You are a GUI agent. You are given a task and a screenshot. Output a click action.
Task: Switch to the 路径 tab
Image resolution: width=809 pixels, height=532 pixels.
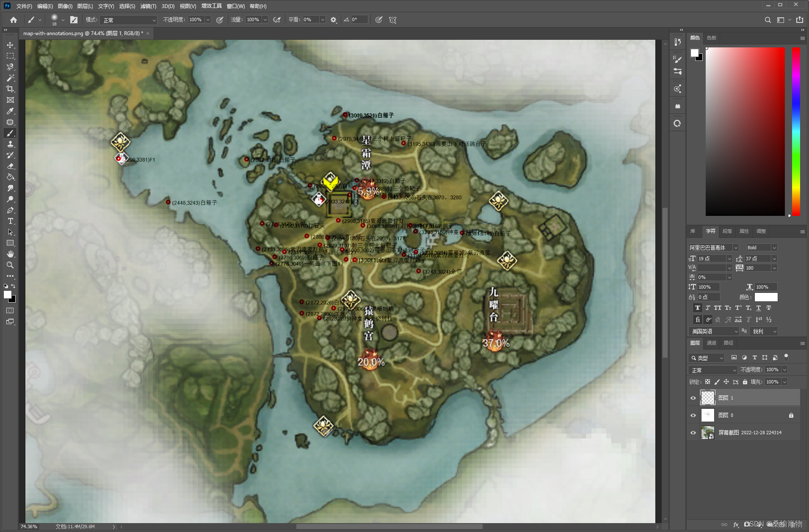[728, 343]
